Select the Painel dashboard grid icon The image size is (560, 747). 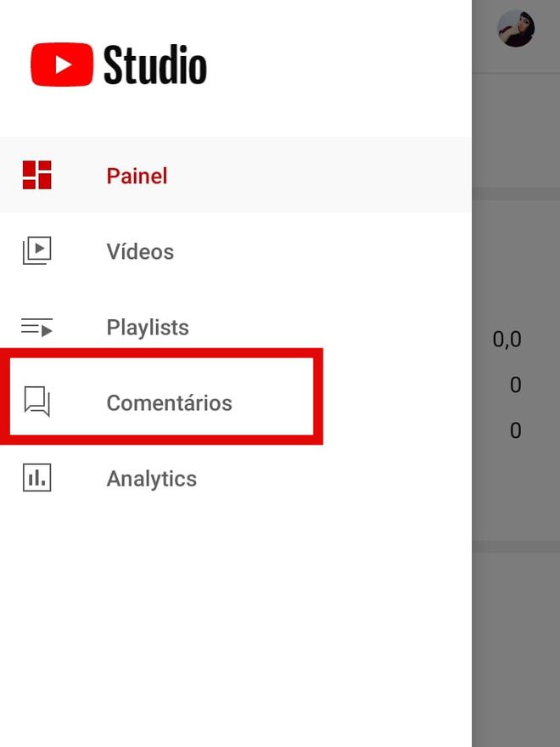coord(37,175)
